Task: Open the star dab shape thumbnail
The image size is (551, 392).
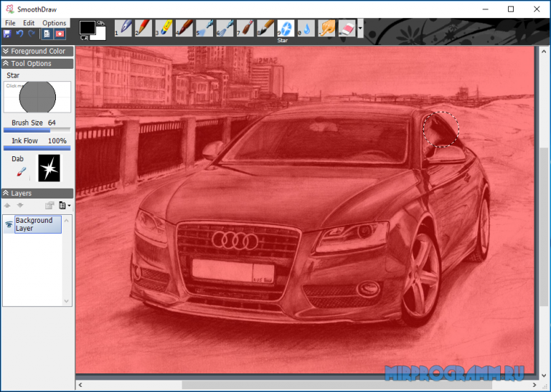Action: tap(50, 168)
